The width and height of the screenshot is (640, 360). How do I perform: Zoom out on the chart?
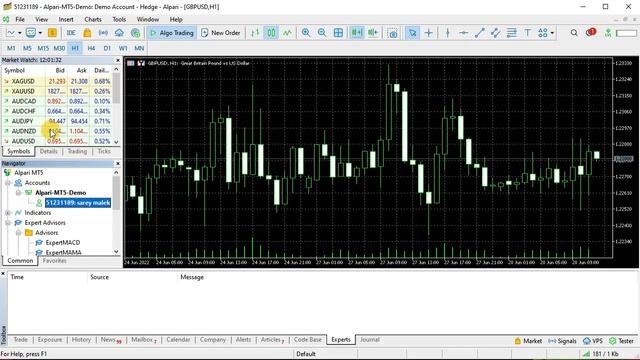[x=322, y=33]
